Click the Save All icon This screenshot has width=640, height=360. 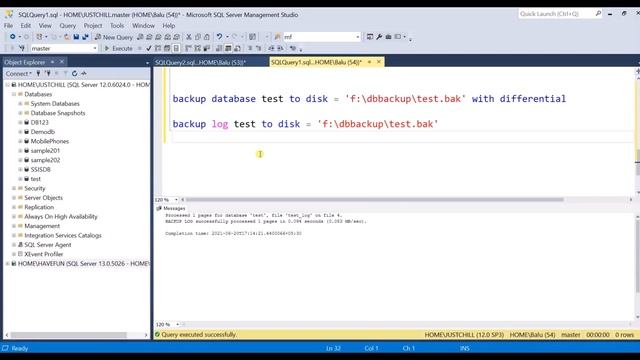85,37
